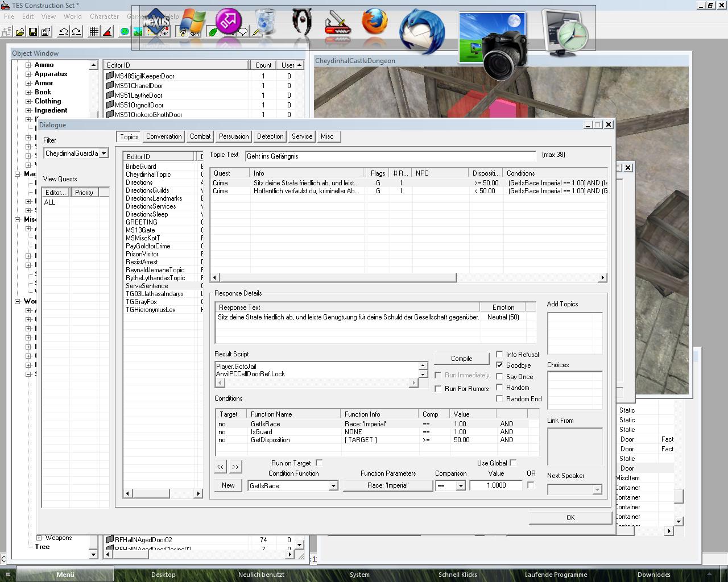
Task: Enable the Say Once checkbox
Action: [500, 376]
